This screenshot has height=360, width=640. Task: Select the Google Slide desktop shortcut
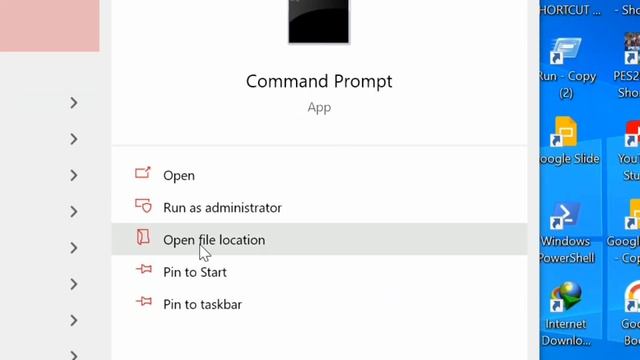coord(569,141)
